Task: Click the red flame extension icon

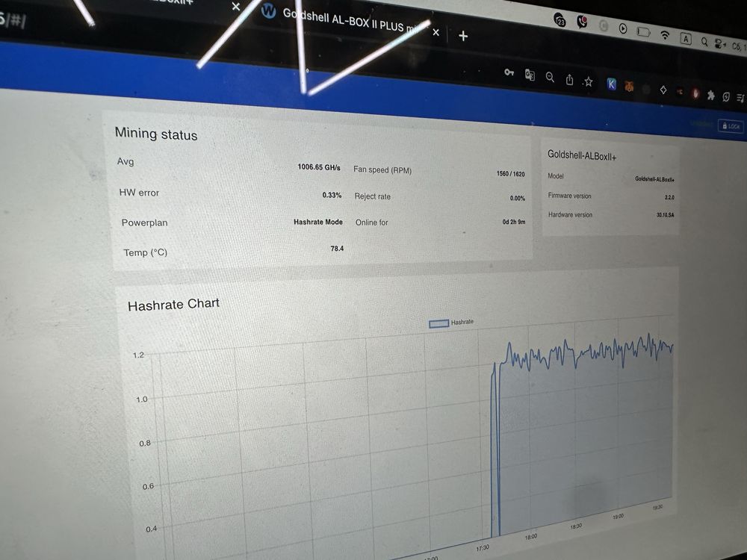Action: (x=695, y=93)
